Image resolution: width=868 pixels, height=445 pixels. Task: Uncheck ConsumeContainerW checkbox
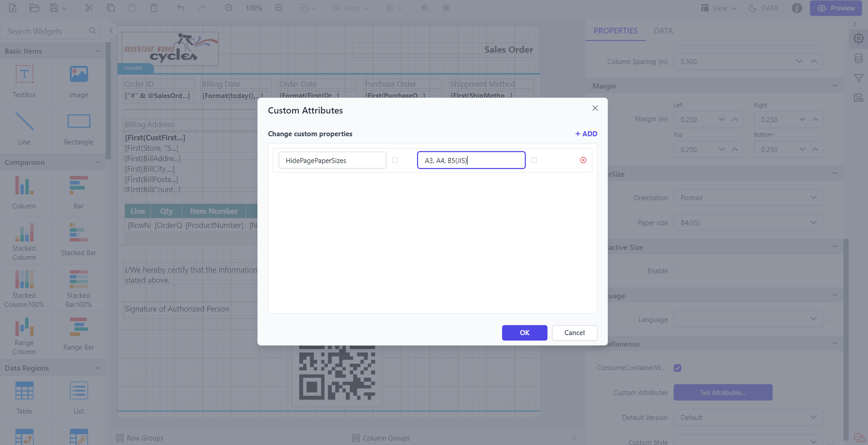click(678, 368)
